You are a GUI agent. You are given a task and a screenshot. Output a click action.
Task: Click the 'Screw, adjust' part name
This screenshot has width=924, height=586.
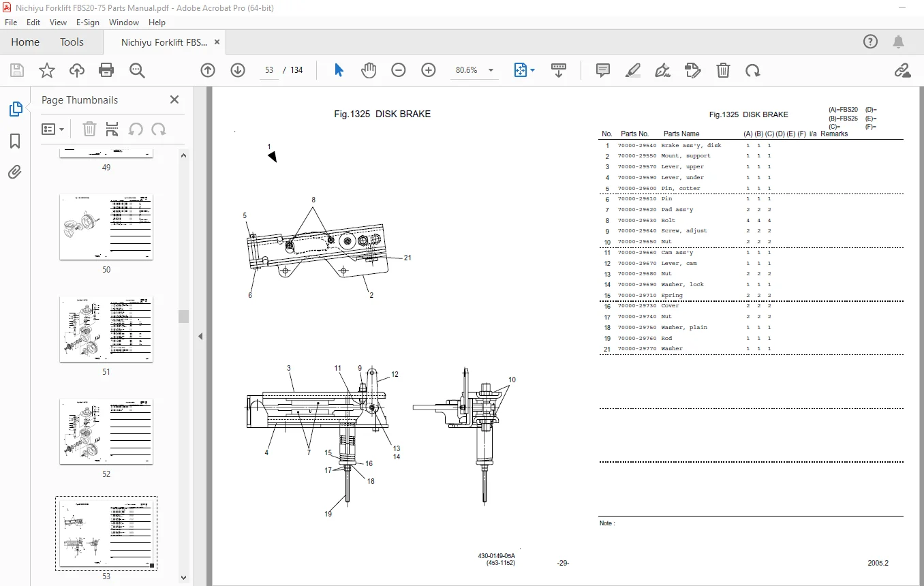pos(684,230)
